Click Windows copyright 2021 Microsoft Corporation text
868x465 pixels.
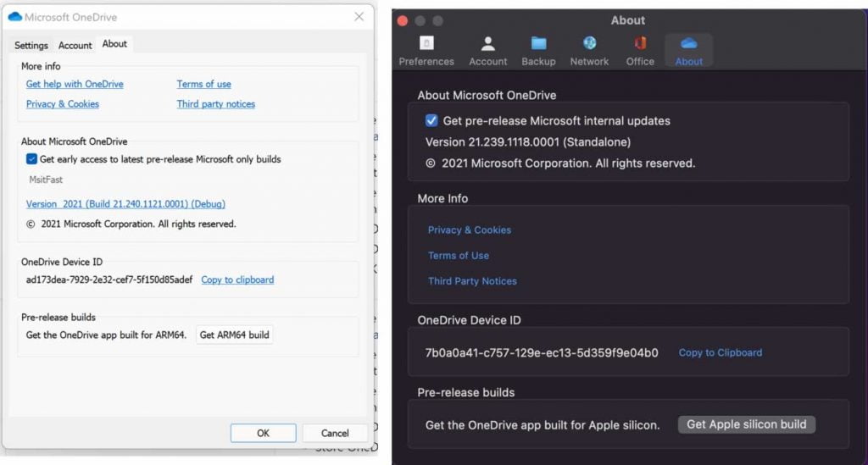pyautogui.click(x=131, y=224)
